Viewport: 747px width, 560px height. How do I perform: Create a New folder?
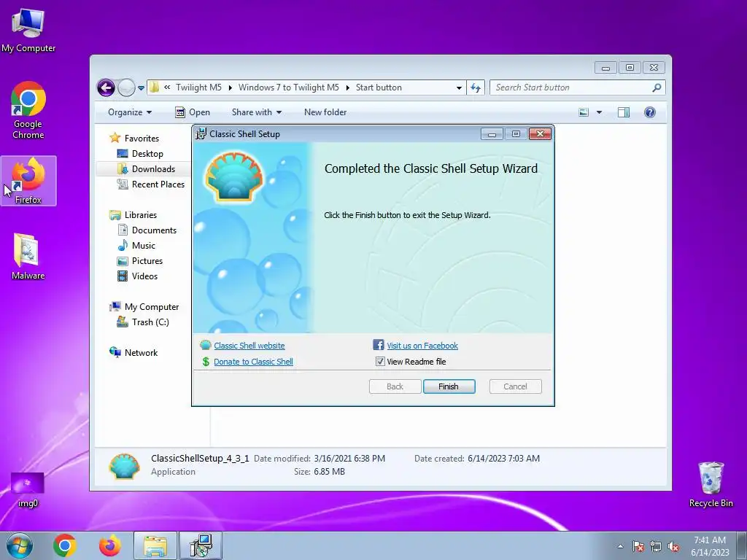click(x=325, y=112)
